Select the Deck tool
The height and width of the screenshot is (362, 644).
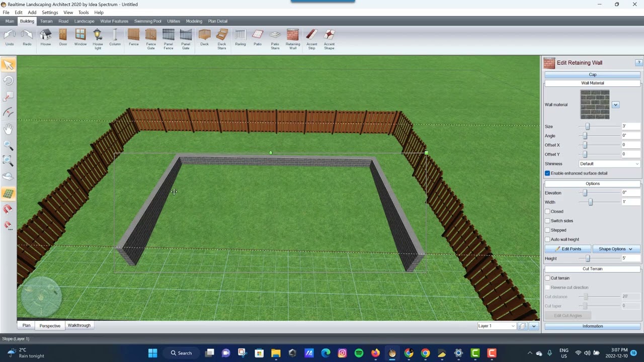(x=204, y=38)
